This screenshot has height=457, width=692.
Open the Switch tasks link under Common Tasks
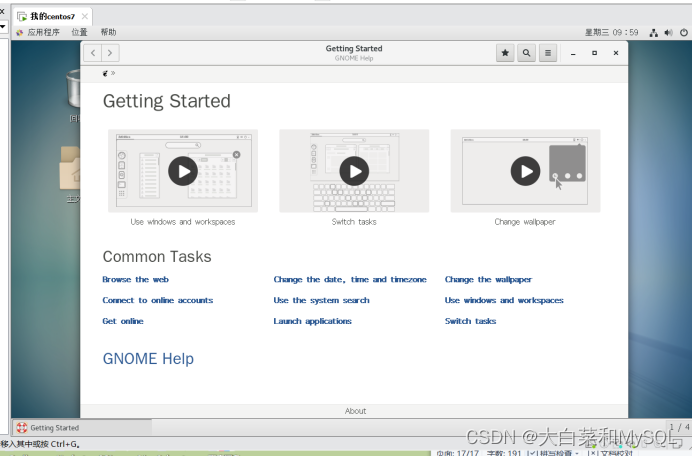[x=470, y=321]
